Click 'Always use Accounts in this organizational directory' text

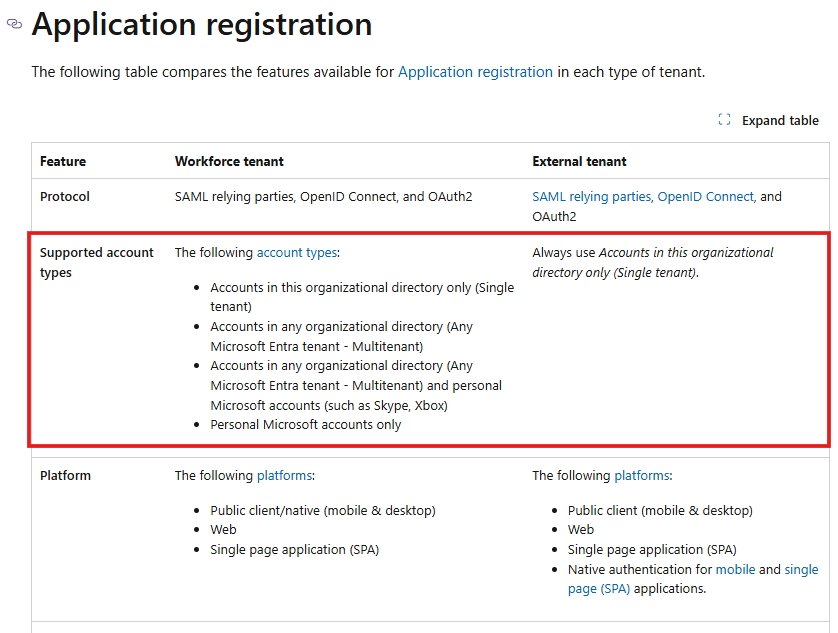point(653,262)
